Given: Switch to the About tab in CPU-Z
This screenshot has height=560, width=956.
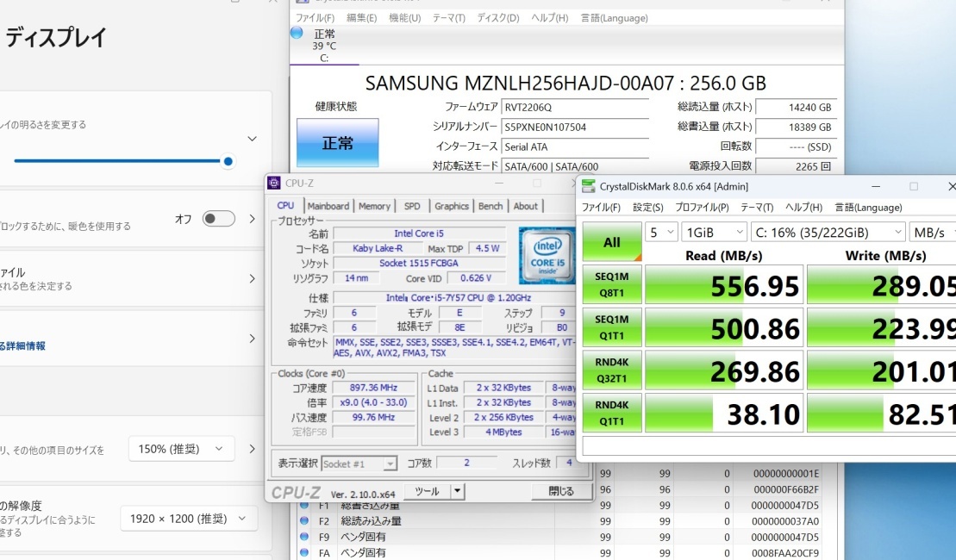Looking at the screenshot, I should 526,206.
